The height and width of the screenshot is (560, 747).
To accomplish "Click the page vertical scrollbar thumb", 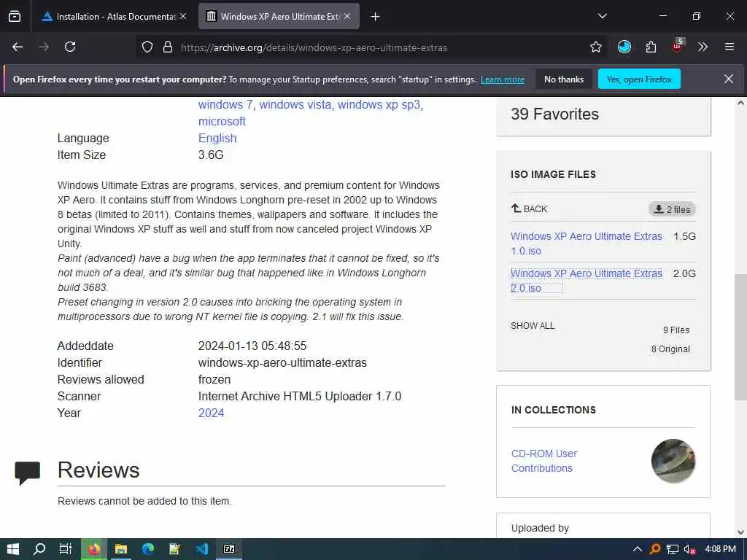I will 741,337.
